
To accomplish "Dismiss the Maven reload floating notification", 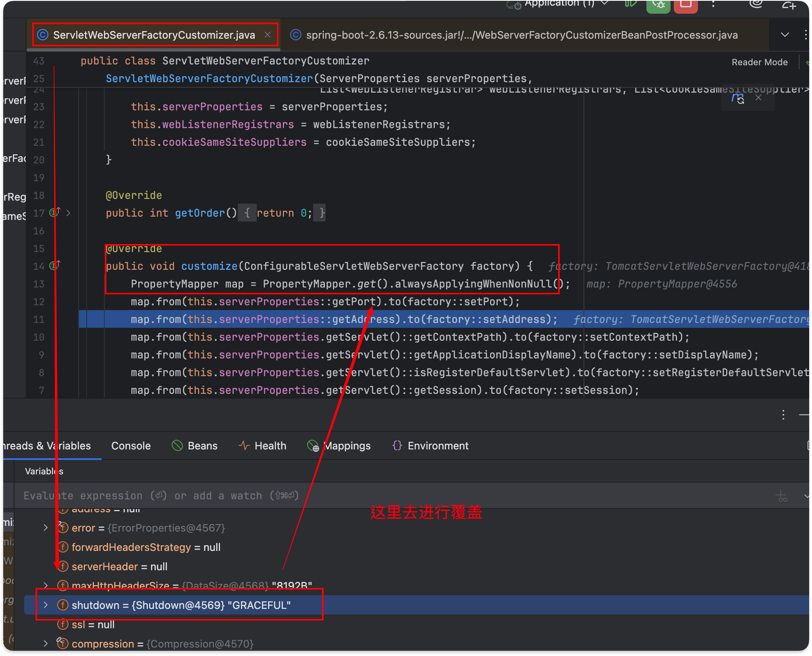I will (758, 98).
